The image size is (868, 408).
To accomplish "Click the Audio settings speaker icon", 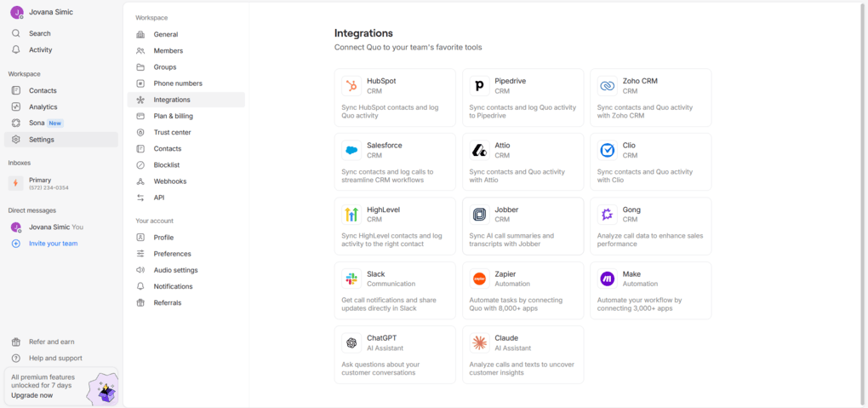I will pos(140,270).
